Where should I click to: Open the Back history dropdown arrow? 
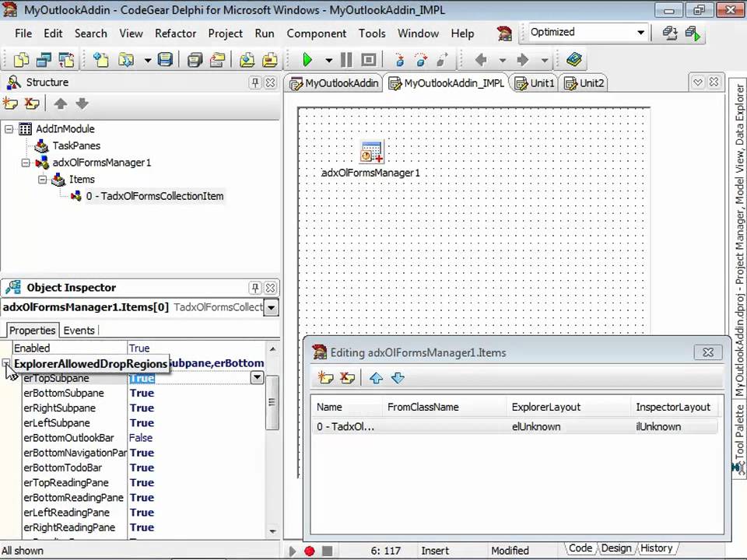tap(502, 61)
